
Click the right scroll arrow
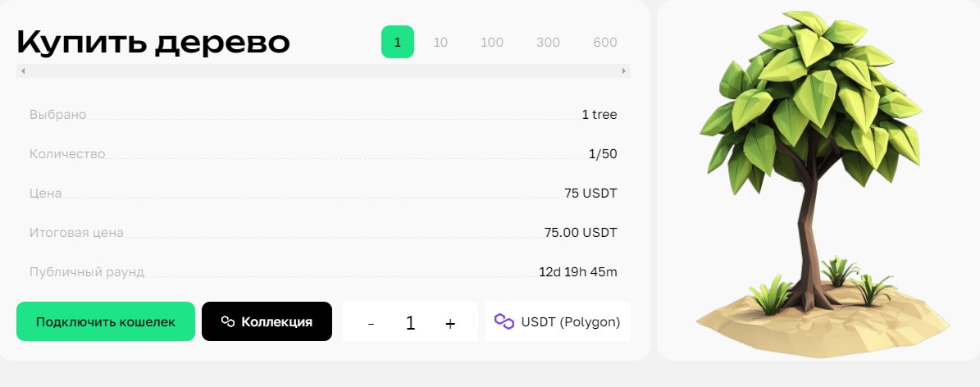(624, 71)
